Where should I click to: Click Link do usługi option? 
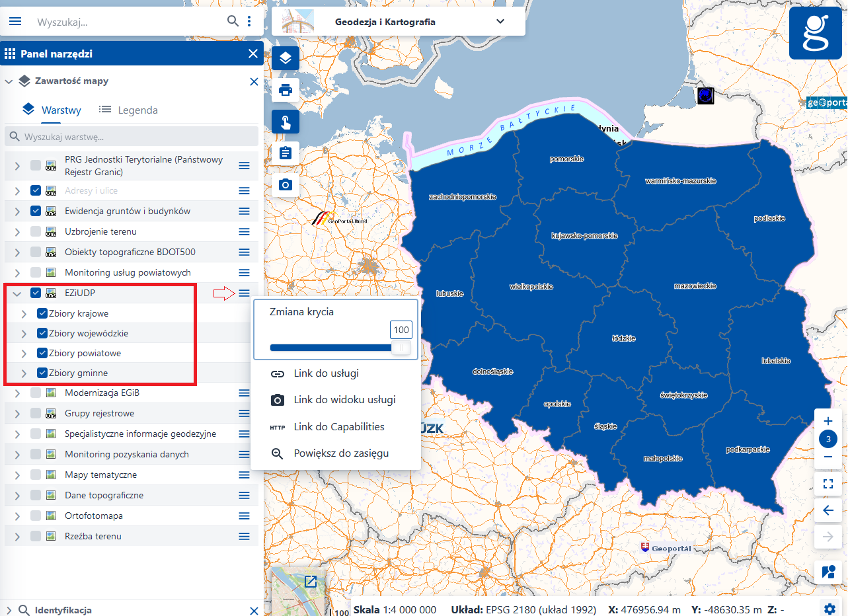325,373
